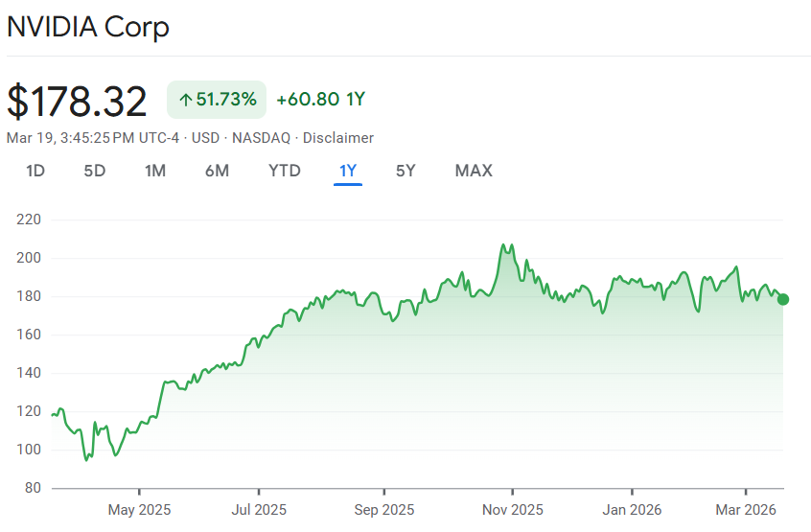Click the 200 y-axis value
This screenshot has height=532, width=811.
click(x=29, y=258)
